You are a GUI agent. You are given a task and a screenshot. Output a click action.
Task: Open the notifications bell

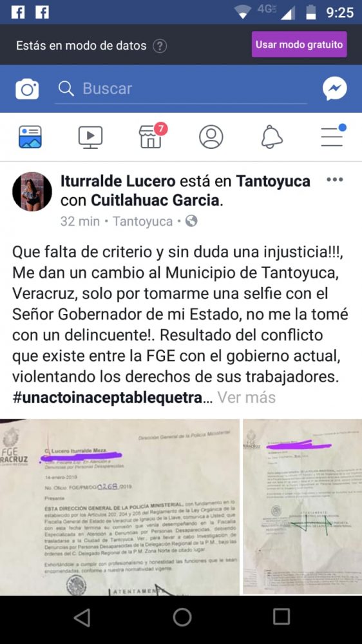tap(272, 137)
